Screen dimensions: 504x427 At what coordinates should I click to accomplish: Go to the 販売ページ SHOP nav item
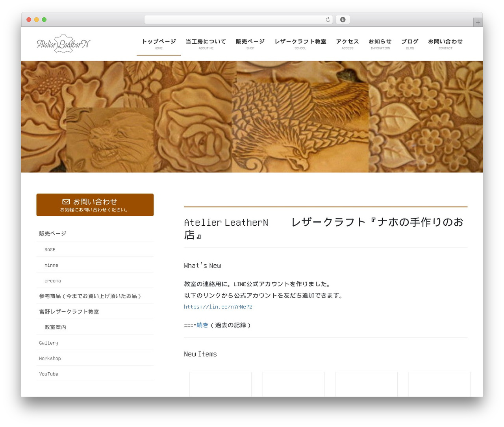250,44
